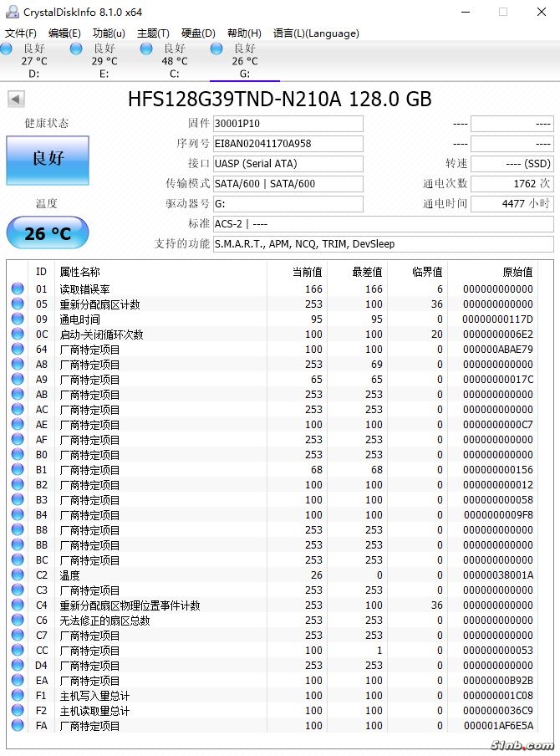
Task: Open the 语言(L)(Language) menu
Action: (x=316, y=33)
